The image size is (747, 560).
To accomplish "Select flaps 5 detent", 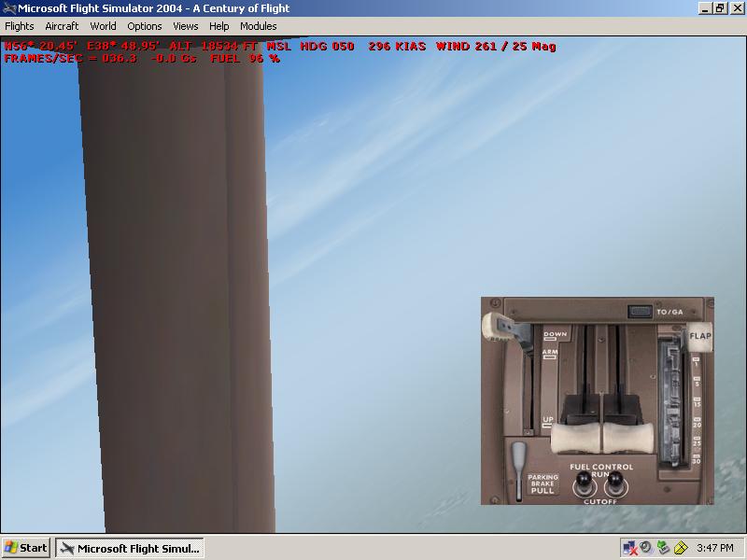I will click(x=697, y=382).
